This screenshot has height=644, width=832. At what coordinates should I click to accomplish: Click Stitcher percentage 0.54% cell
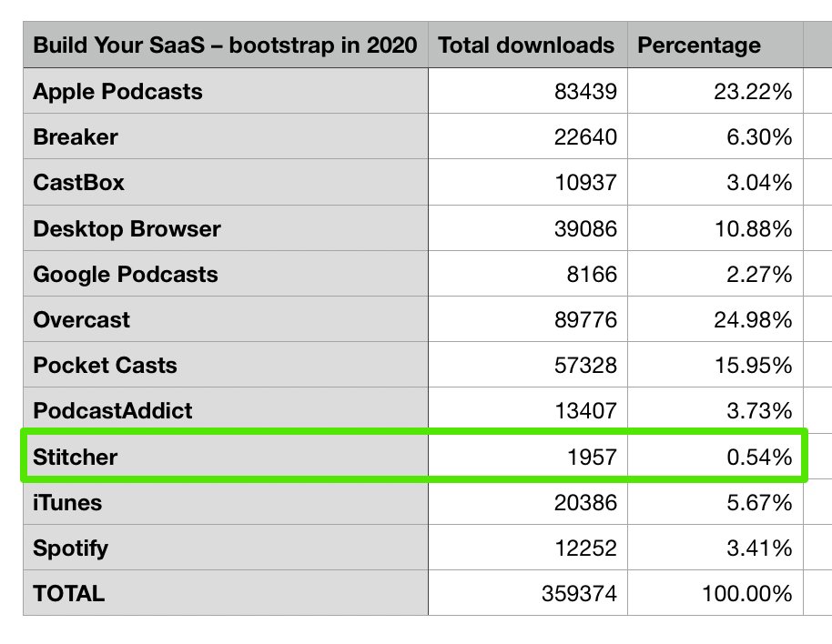pyautogui.click(x=759, y=457)
